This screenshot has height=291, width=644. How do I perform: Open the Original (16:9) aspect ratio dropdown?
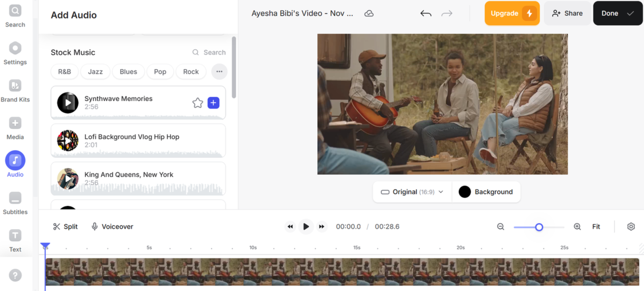pos(411,191)
